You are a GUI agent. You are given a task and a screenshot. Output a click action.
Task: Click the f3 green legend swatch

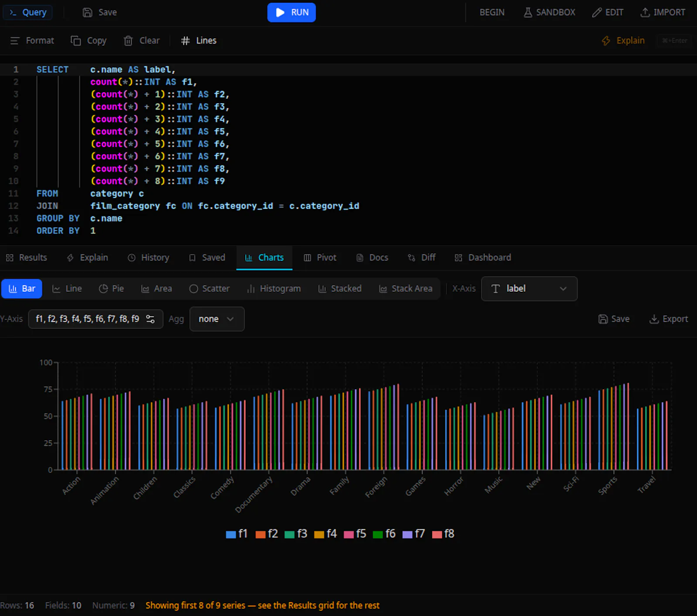tap(290, 535)
